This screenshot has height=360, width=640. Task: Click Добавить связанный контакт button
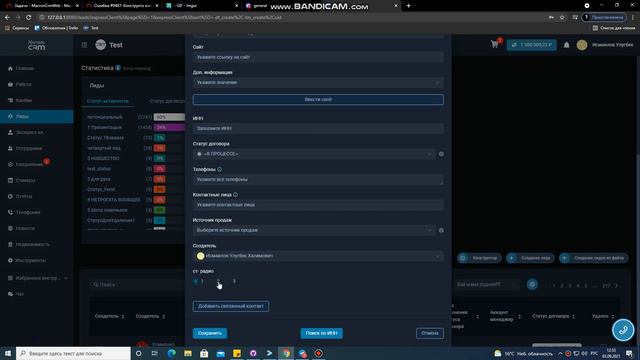pos(231,306)
